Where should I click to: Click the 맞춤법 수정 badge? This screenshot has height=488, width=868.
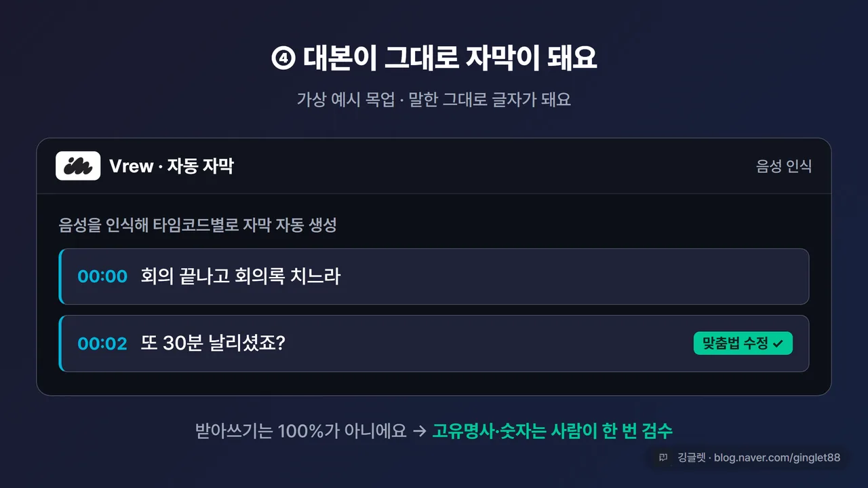coord(743,343)
